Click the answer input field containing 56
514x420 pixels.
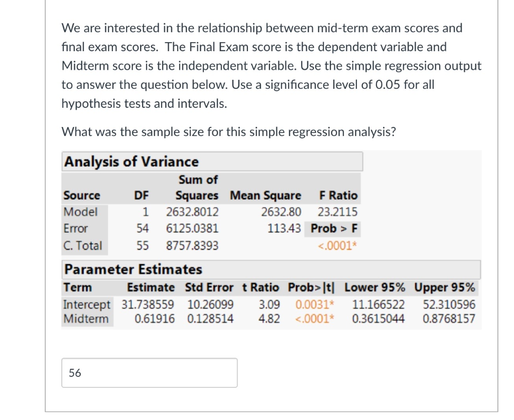tap(149, 372)
